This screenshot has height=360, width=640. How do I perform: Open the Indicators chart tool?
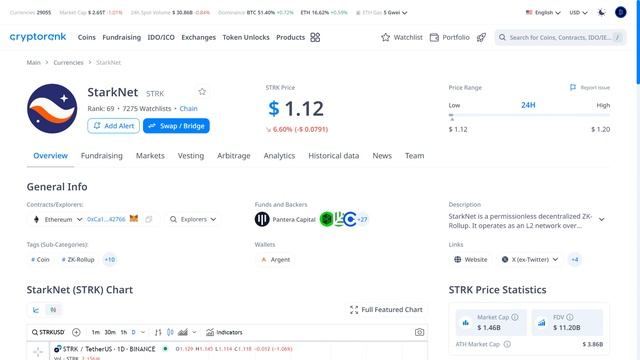[x=224, y=332]
